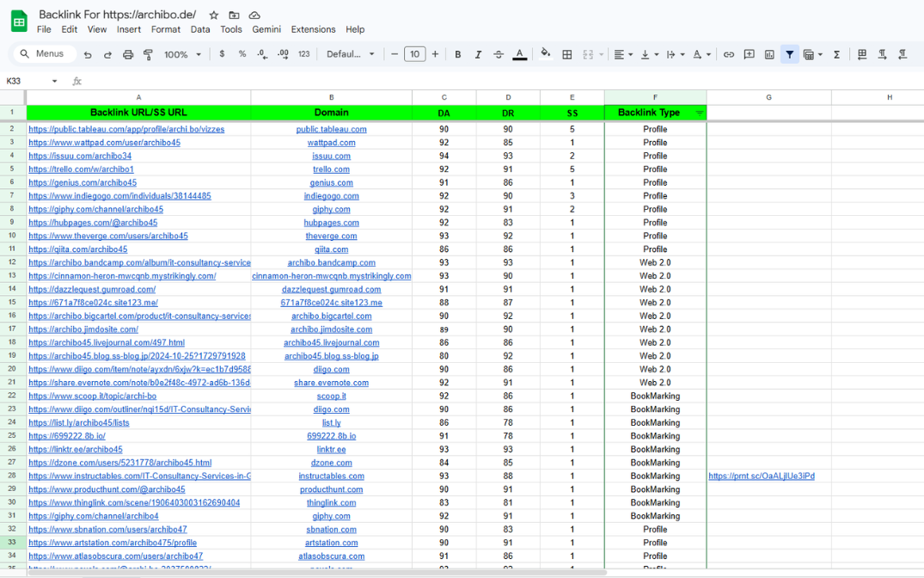Click the Print icon
This screenshot has width=924, height=578.
click(x=128, y=54)
